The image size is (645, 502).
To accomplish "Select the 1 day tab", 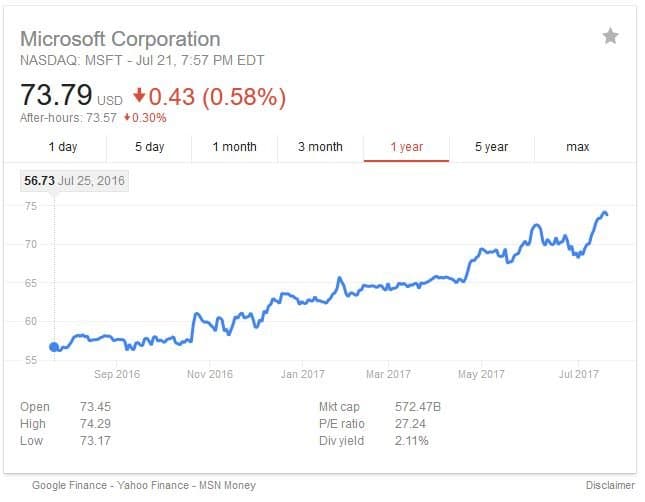I will [63, 147].
